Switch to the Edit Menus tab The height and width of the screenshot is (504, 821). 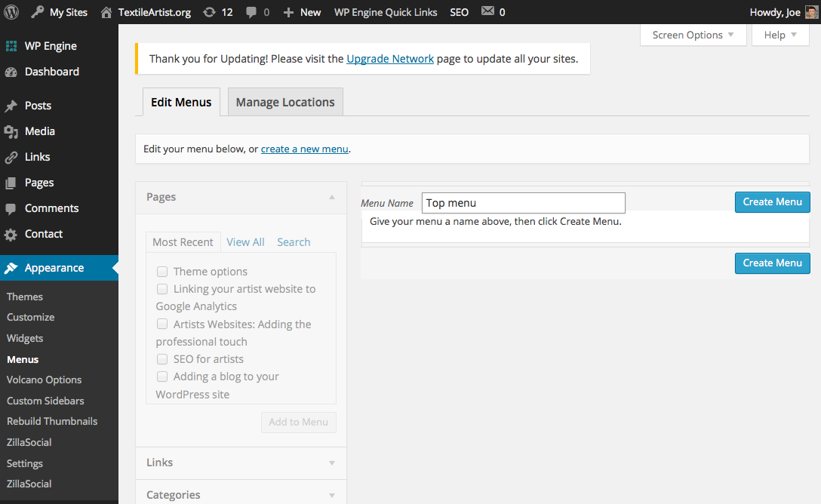181,102
